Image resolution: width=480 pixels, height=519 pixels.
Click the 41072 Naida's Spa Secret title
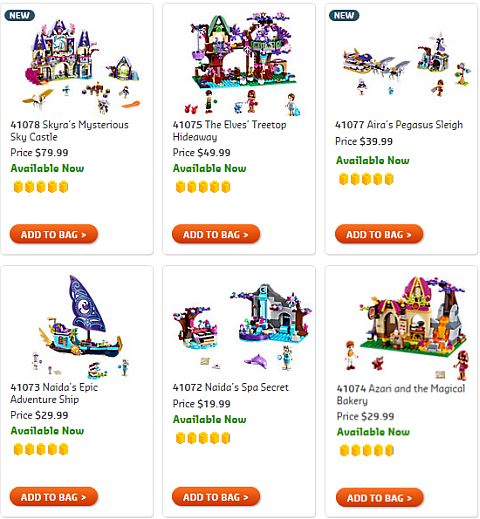(x=231, y=387)
